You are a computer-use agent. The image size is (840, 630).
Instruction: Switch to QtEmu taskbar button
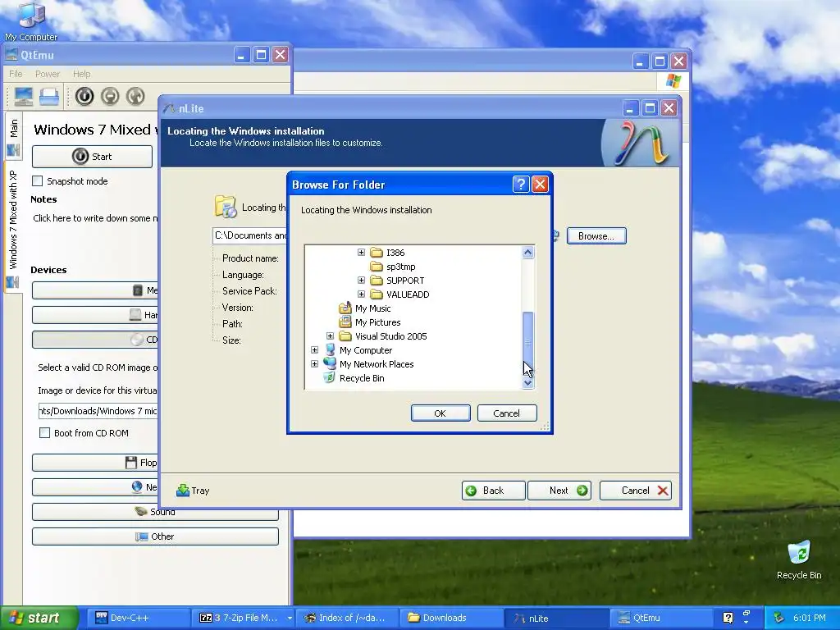point(661,618)
